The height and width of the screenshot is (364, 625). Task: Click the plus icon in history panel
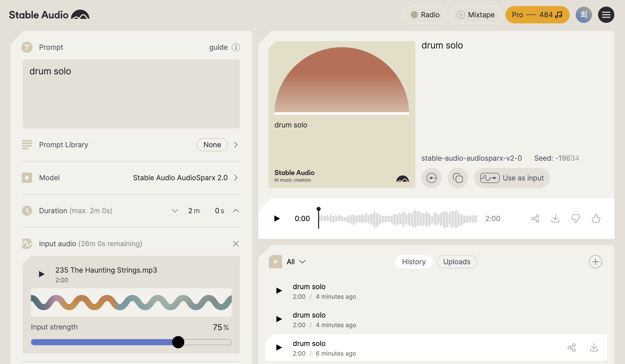(x=595, y=262)
